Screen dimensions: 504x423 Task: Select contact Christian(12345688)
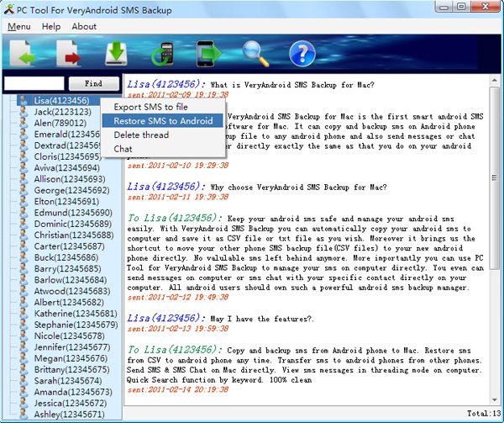click(x=74, y=235)
